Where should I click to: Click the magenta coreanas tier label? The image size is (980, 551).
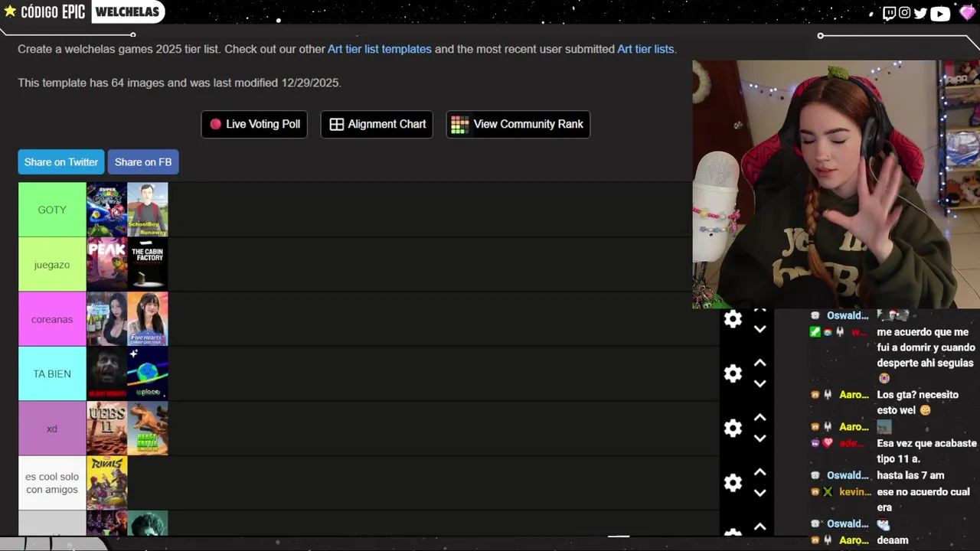tap(52, 319)
